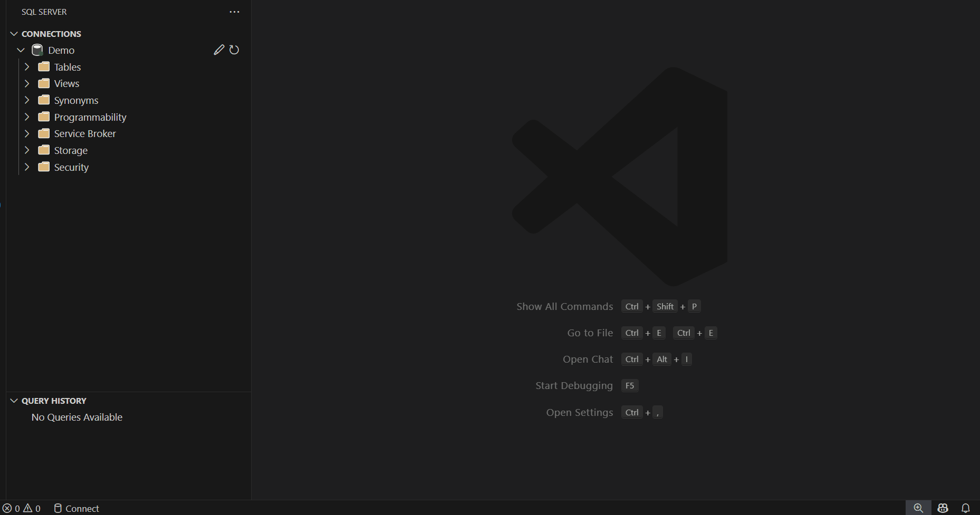Open the SQL Server panel more actions menu
Image resolution: width=980 pixels, height=515 pixels.
[x=235, y=12]
